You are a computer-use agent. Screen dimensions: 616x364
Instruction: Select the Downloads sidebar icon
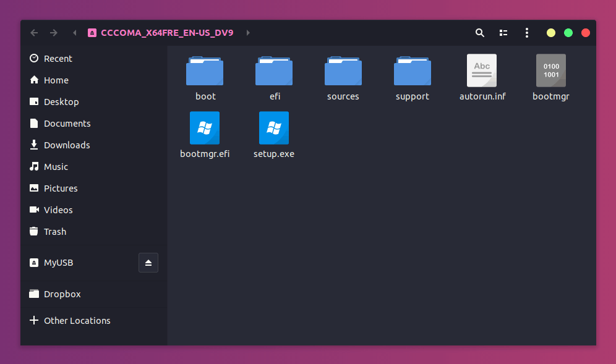click(x=34, y=145)
